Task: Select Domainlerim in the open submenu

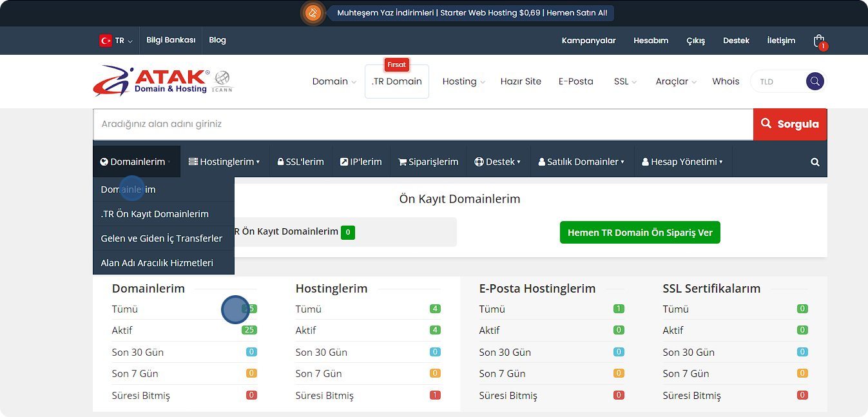Action: (164, 189)
